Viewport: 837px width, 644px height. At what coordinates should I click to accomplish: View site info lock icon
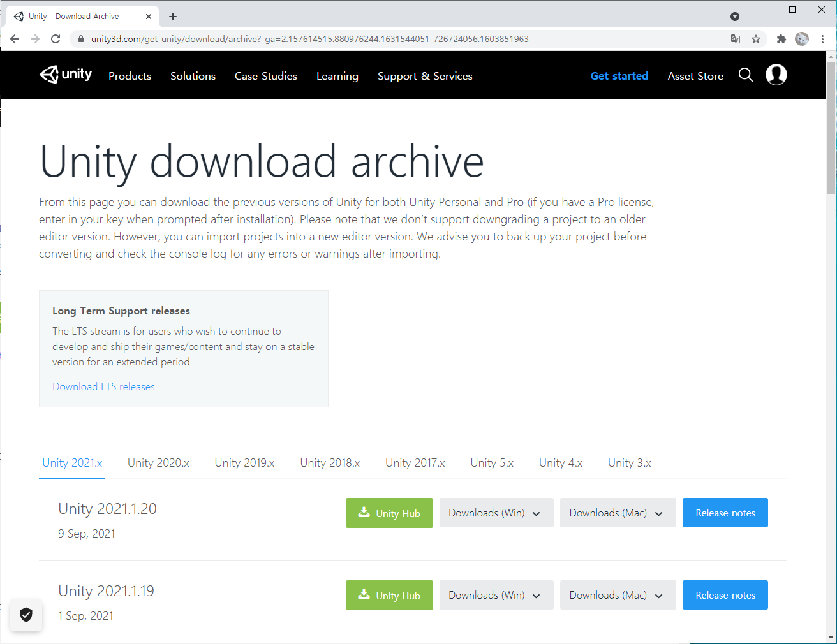pos(80,39)
